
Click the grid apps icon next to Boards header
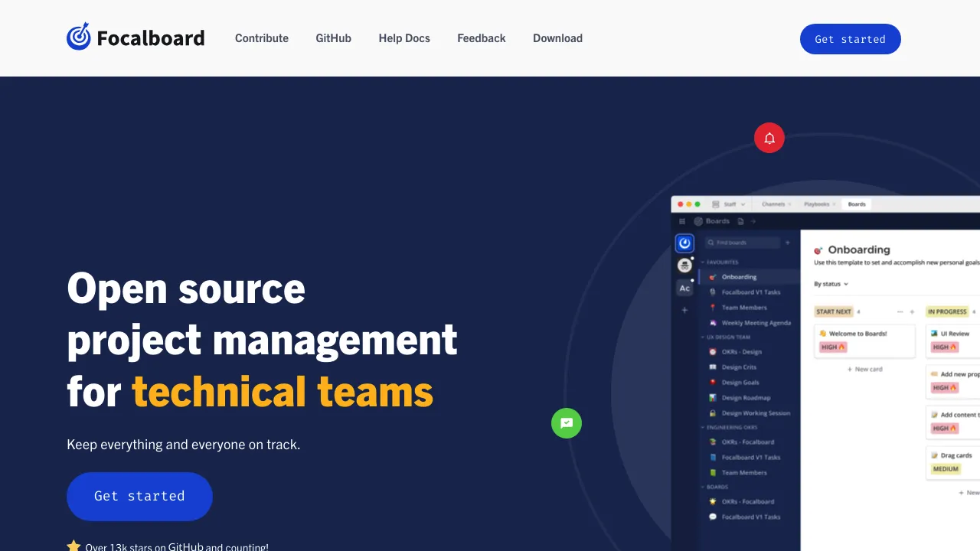(682, 221)
